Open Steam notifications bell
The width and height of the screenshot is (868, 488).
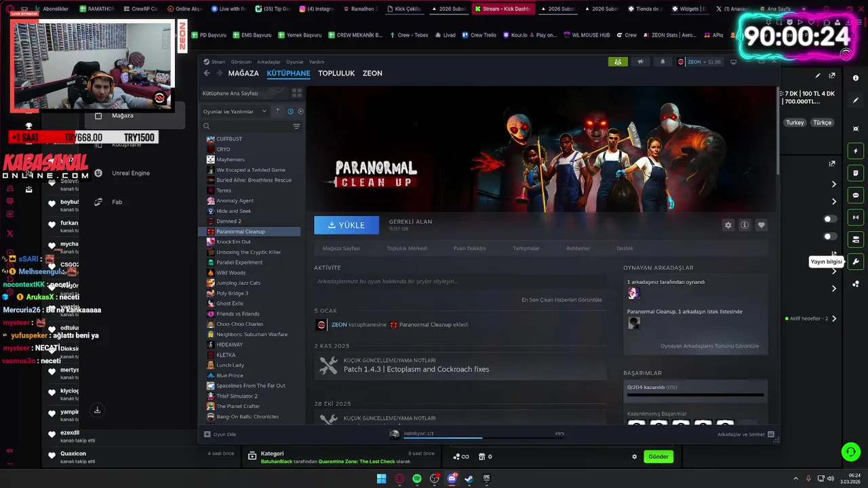click(663, 62)
